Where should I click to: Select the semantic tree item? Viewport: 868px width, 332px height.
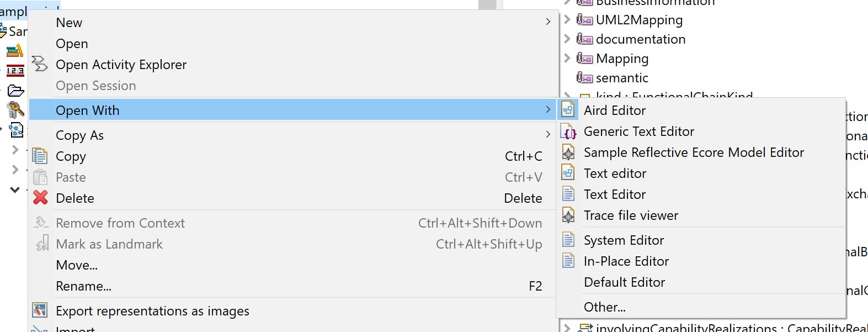tap(622, 78)
